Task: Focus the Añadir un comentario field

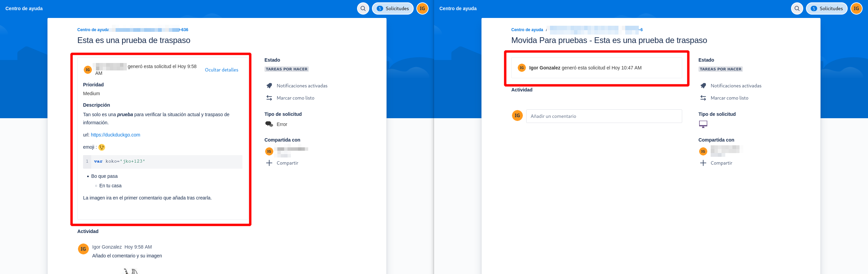Action: (604, 116)
